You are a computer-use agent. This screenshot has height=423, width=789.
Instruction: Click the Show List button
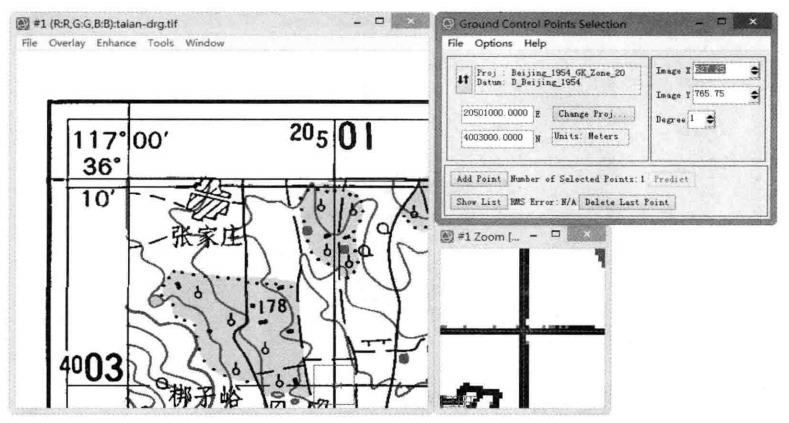tap(478, 202)
